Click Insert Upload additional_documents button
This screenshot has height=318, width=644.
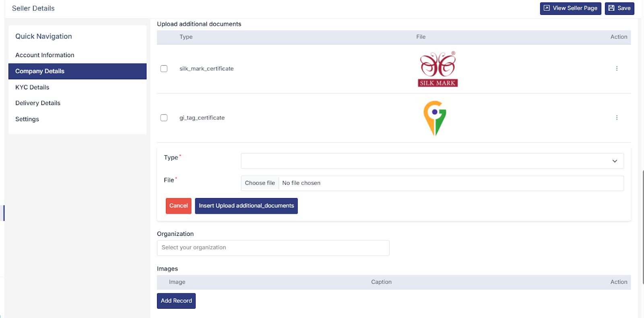click(x=246, y=206)
